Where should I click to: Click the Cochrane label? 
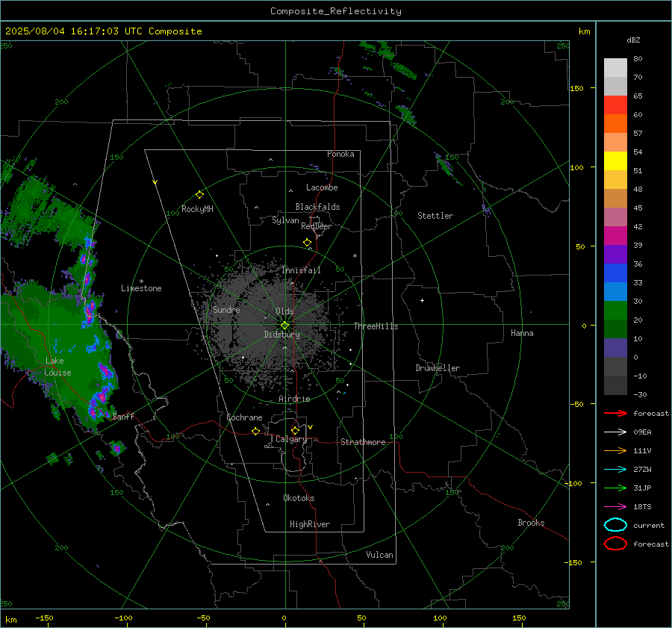pyautogui.click(x=244, y=417)
